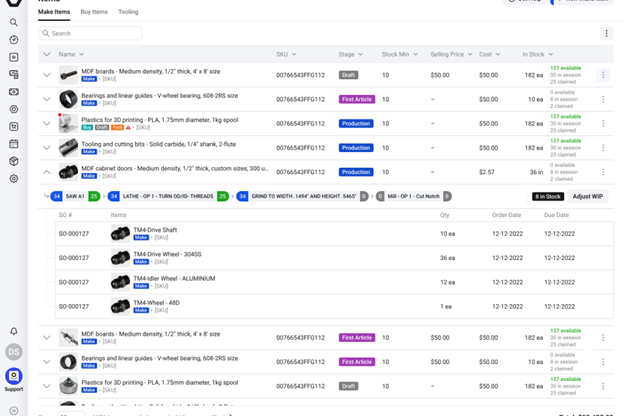Expand the Draft MDF boards row

coord(47,75)
